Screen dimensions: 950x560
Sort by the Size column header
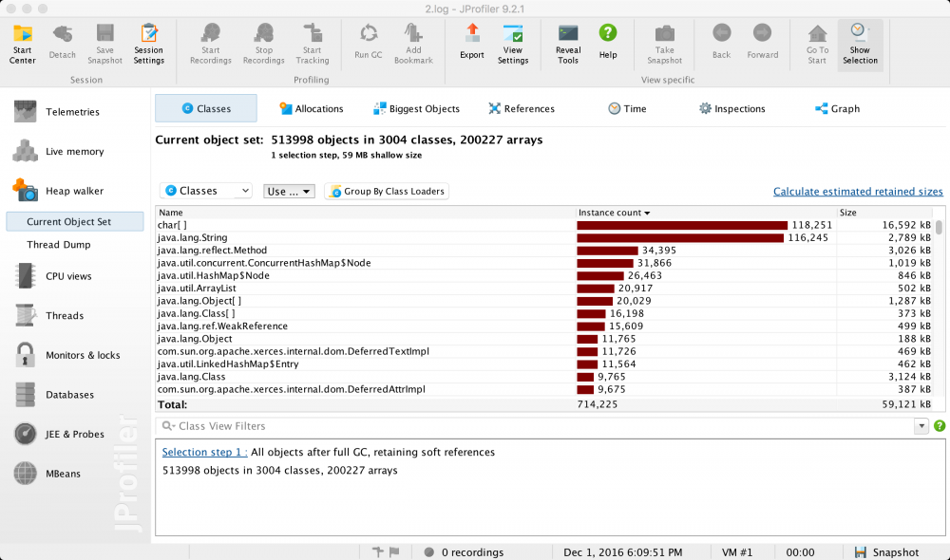(885, 213)
